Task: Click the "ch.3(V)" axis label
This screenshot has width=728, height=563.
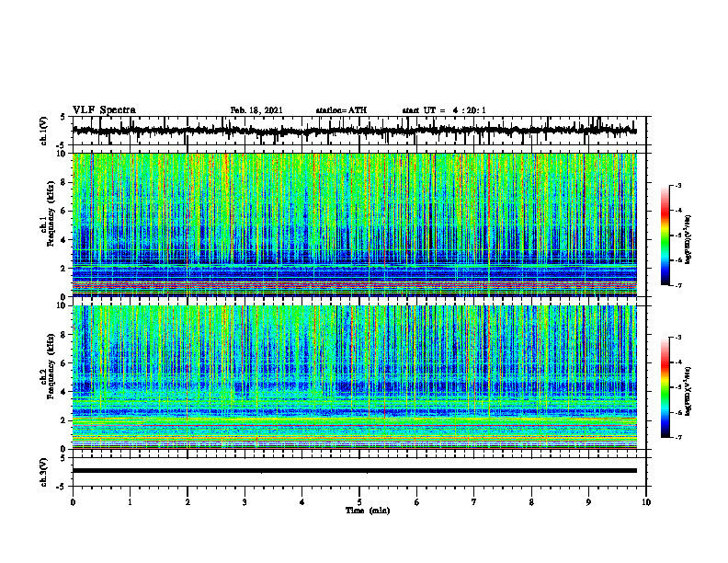Action: point(44,472)
